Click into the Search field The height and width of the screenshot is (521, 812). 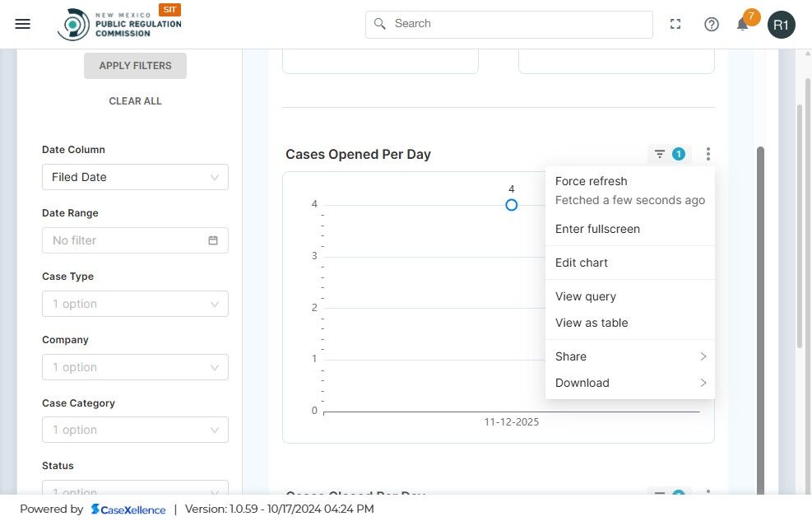pyautogui.click(x=509, y=25)
